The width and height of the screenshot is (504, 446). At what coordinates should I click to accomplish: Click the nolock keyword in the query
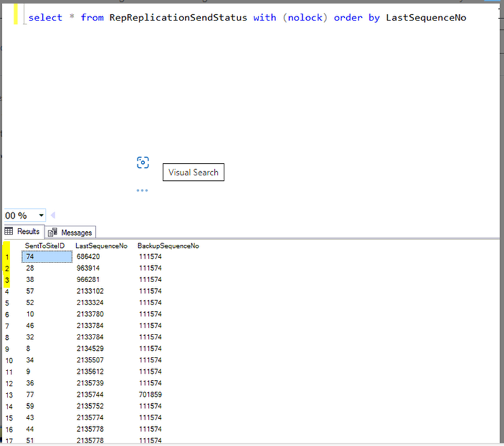pyautogui.click(x=305, y=18)
